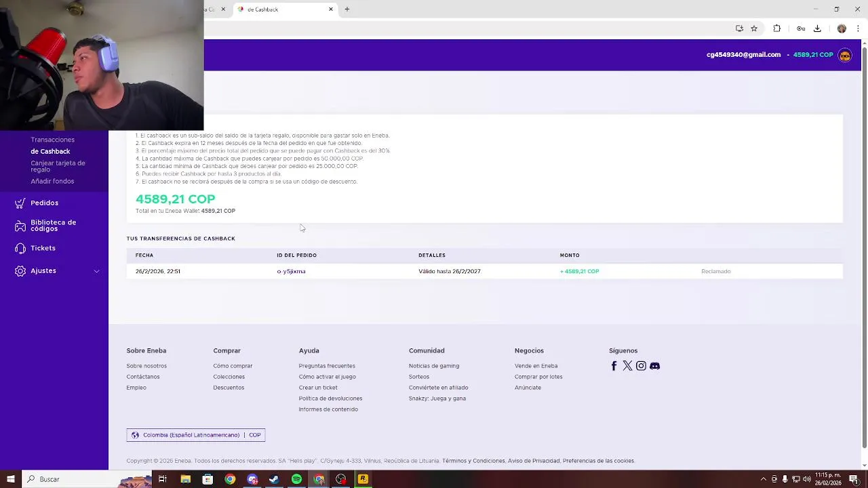Open Microsoft Store from the taskbar
The image size is (868, 488).
point(208,479)
